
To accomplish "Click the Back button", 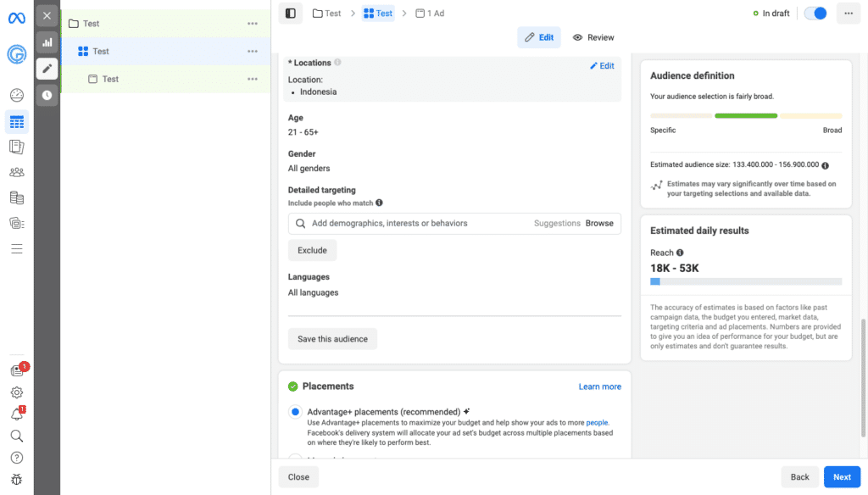I will [800, 477].
